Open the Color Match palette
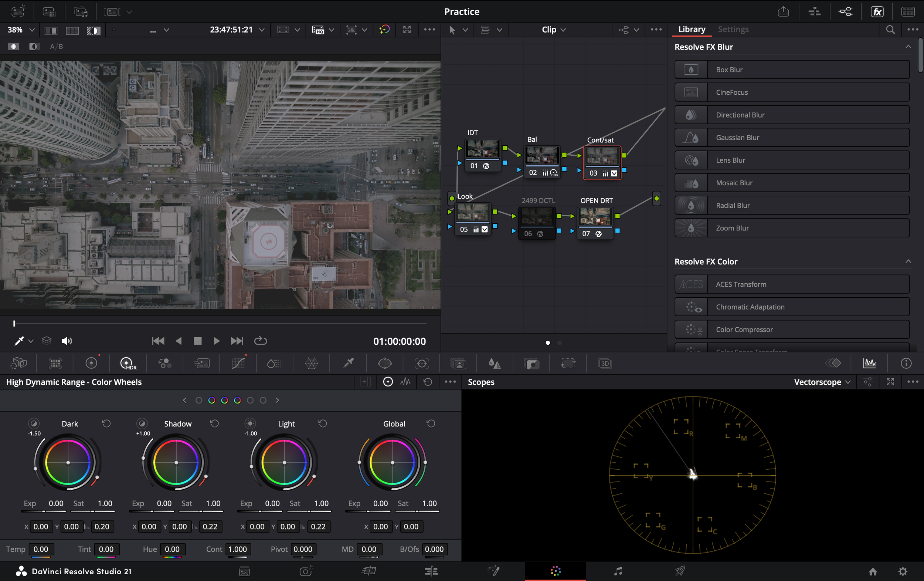This screenshot has height=581, width=924. pos(55,363)
